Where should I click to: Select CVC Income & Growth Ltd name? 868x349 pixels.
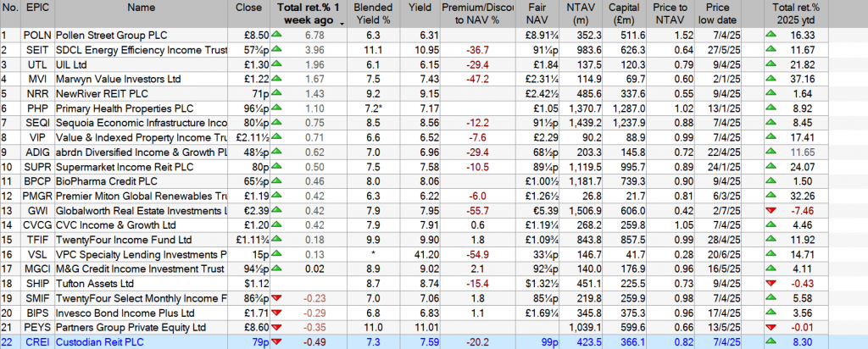pos(115,225)
